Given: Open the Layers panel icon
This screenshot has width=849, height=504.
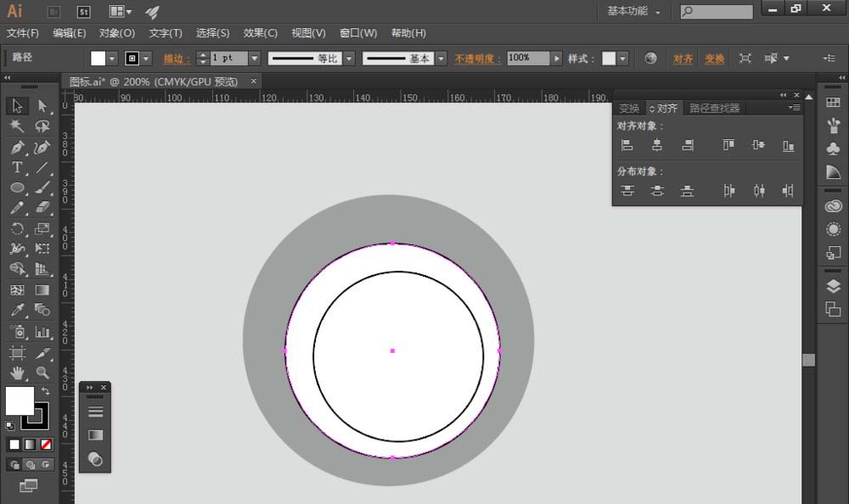Looking at the screenshot, I should click(834, 286).
